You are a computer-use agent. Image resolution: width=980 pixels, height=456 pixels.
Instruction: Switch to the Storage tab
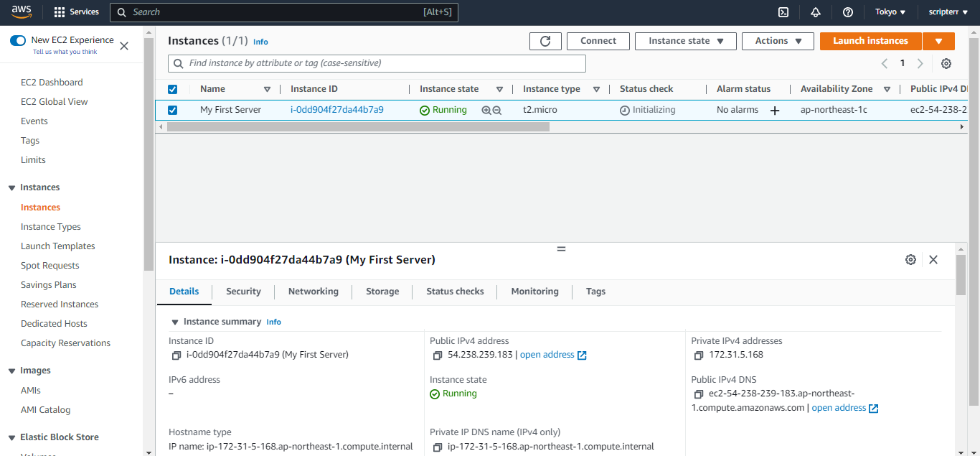(382, 292)
